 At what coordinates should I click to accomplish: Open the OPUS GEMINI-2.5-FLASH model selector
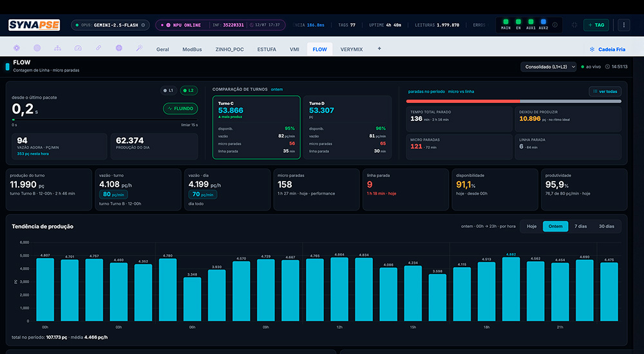(111, 25)
